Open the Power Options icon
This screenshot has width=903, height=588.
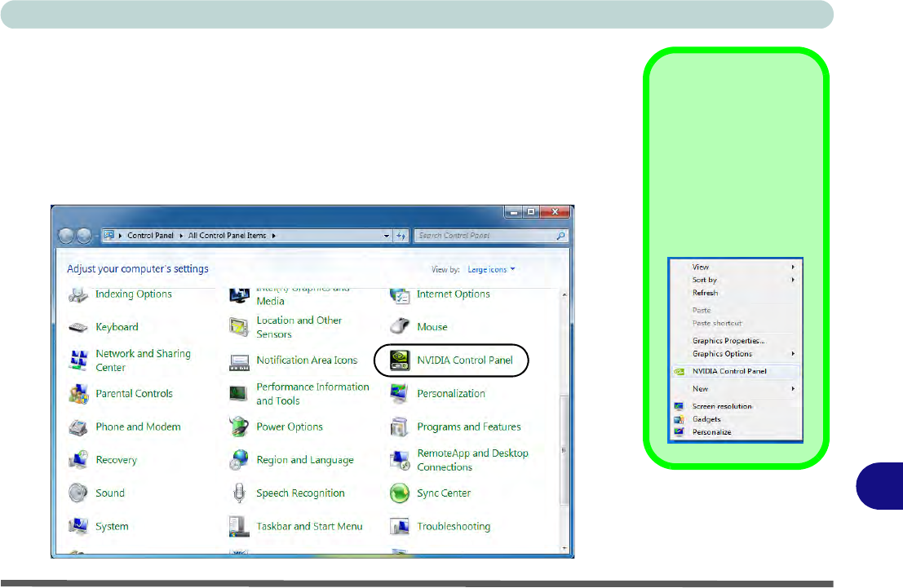239,427
